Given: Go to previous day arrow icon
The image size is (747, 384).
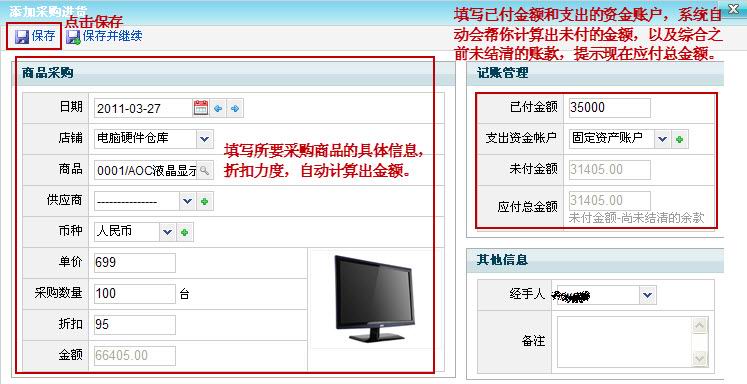Looking at the screenshot, I should (218, 108).
